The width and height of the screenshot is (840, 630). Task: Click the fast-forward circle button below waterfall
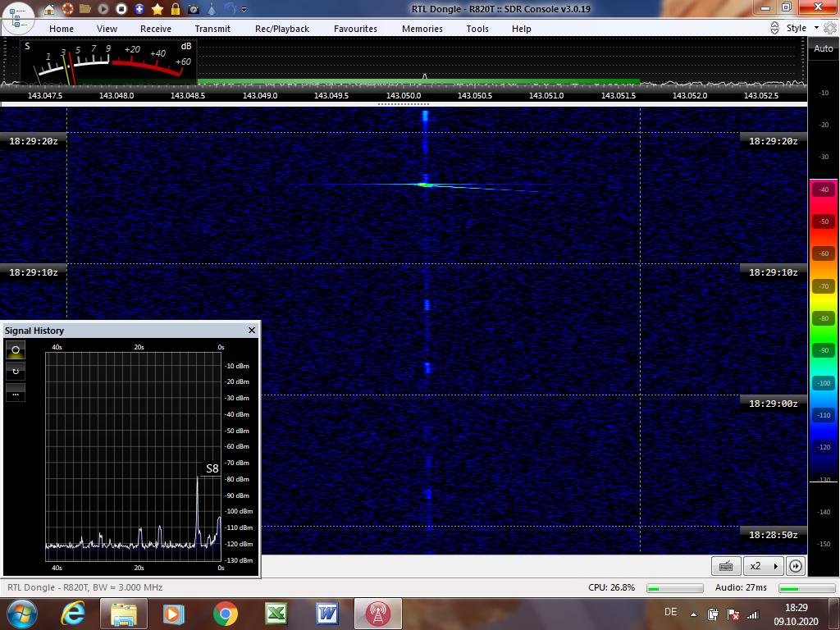tap(796, 566)
